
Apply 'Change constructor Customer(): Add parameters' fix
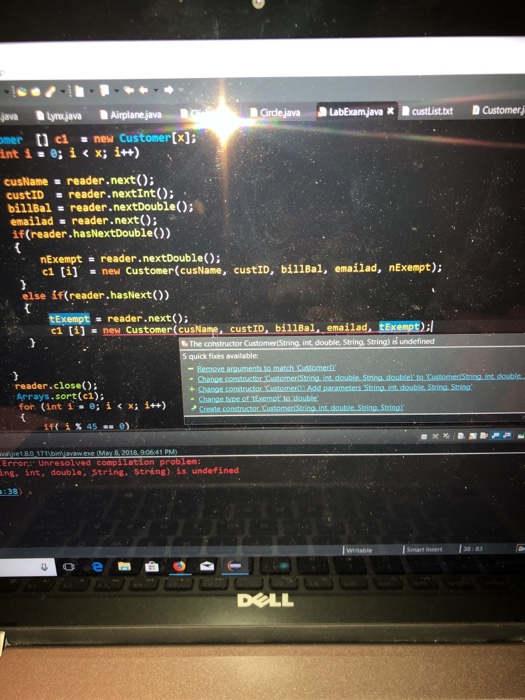334,388
